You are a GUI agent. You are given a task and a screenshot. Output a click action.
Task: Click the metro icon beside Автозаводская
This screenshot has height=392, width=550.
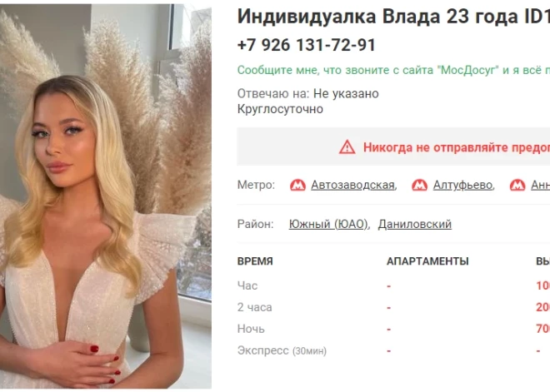[297, 185]
